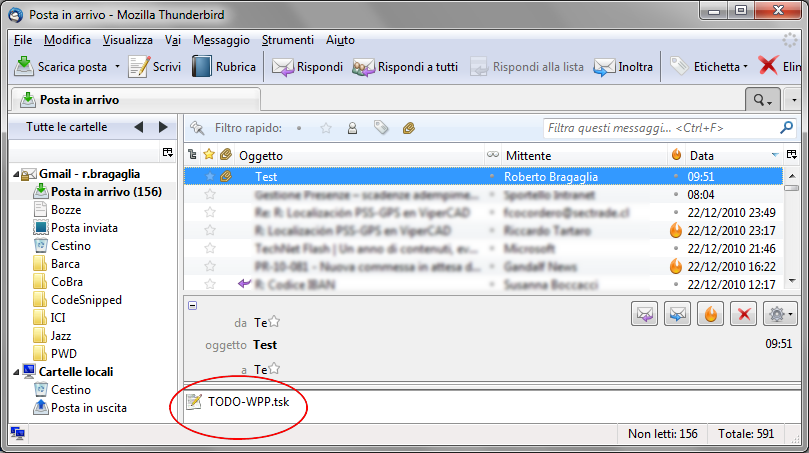Mark the message as junk with the flame icon
The height and width of the screenshot is (453, 809).
pos(710,314)
